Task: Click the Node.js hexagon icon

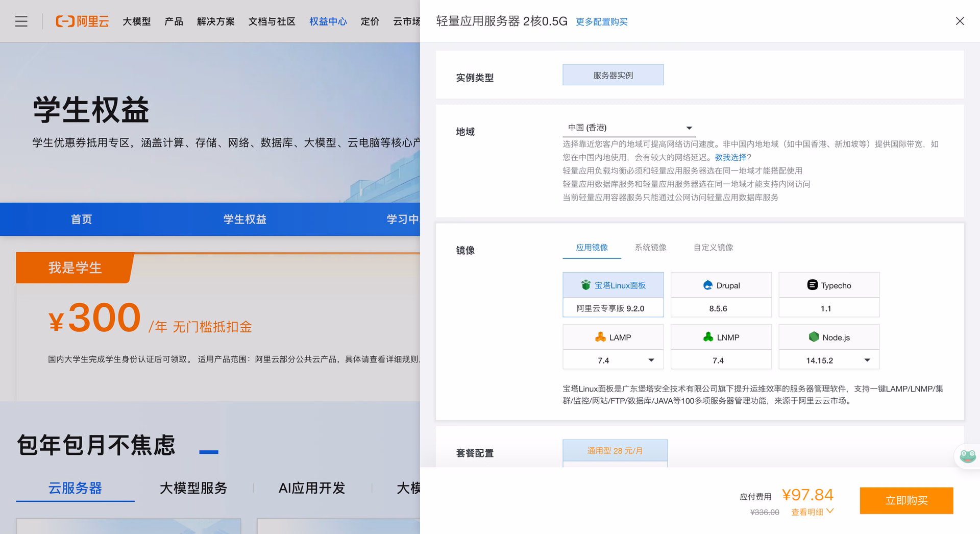Action: tap(814, 337)
